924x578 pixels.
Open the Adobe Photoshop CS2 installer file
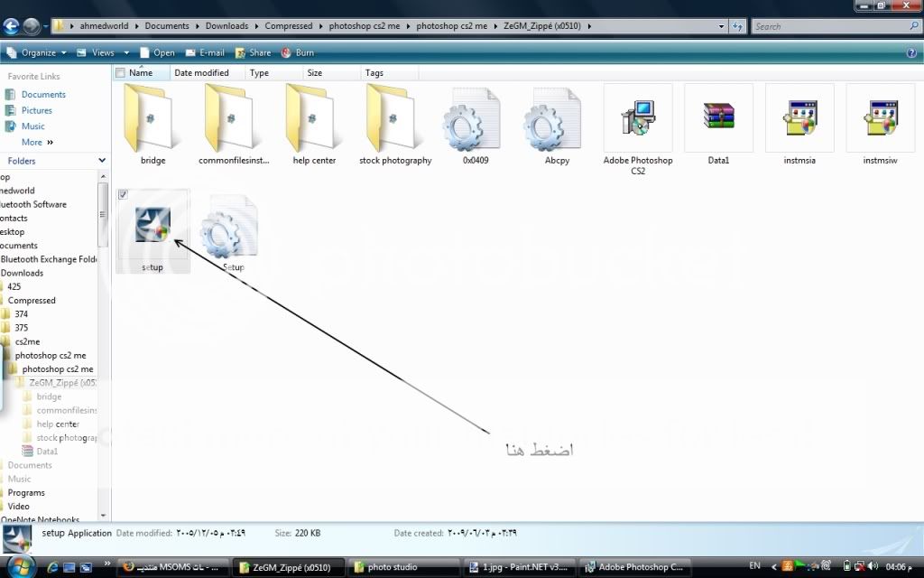(637, 119)
